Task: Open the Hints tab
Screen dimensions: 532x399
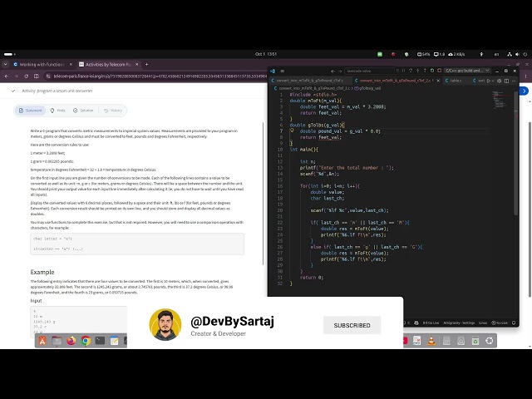Action: [57, 111]
